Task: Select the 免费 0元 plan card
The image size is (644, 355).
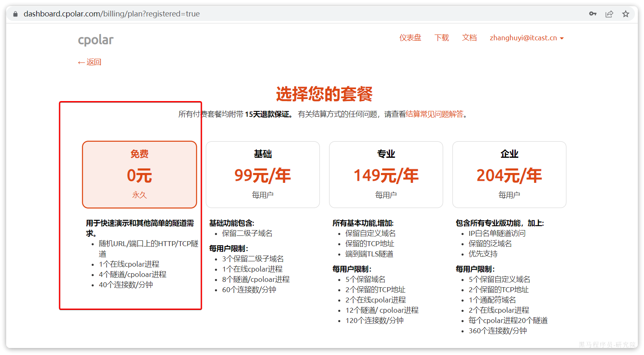Action: pos(139,175)
